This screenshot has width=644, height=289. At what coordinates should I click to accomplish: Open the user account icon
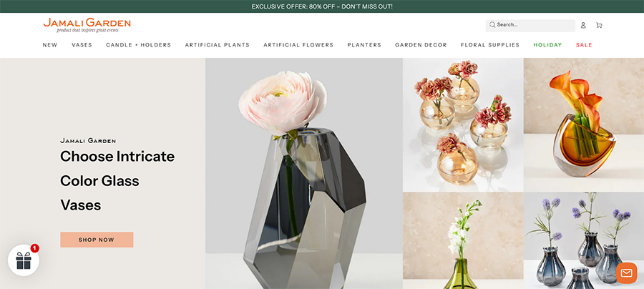pyautogui.click(x=582, y=26)
